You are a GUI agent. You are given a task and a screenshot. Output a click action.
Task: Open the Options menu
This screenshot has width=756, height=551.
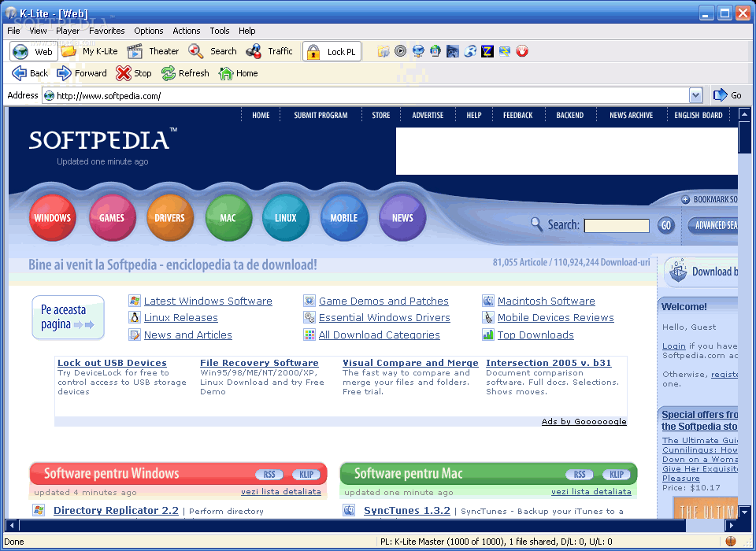click(149, 31)
